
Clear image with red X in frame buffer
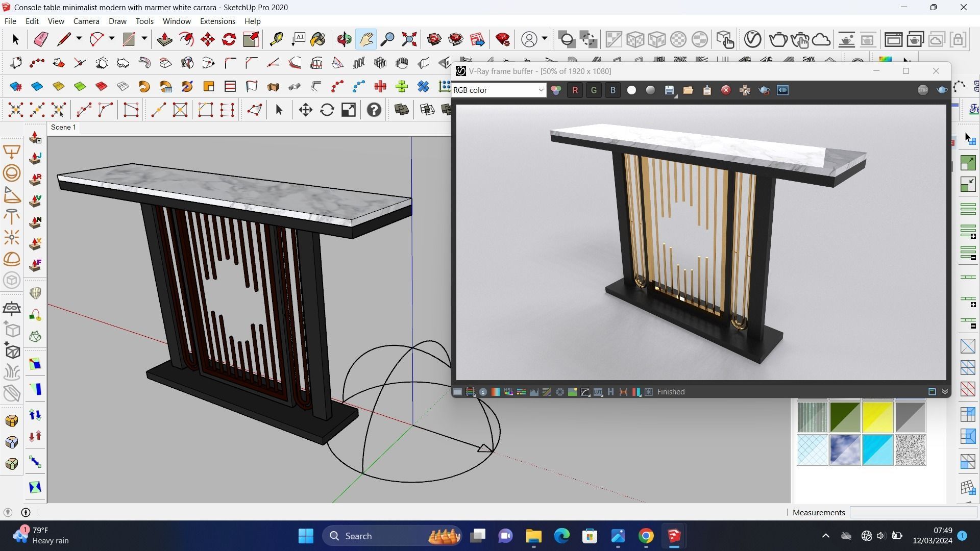coord(726,90)
